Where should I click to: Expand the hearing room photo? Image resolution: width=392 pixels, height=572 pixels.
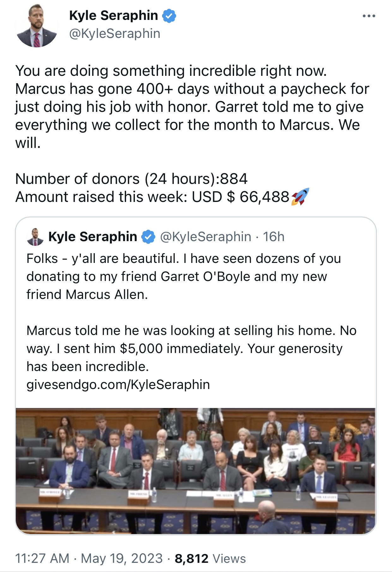(x=196, y=471)
